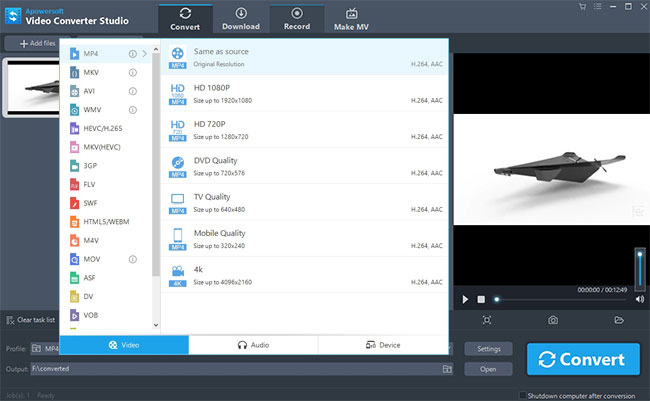Mute audio with speaker icon
650x401 pixels.
pyautogui.click(x=640, y=299)
